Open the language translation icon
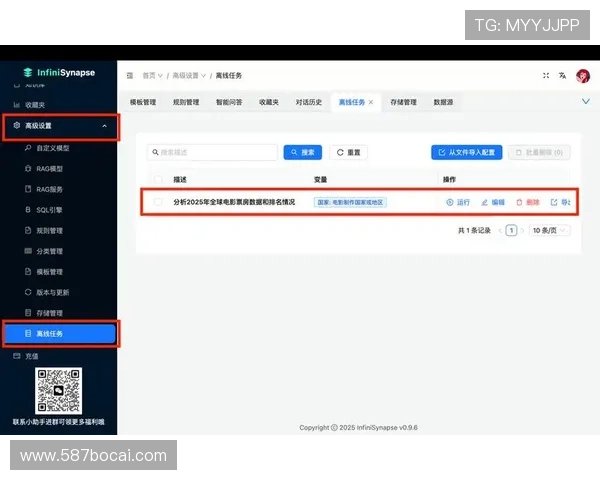 pos(562,75)
